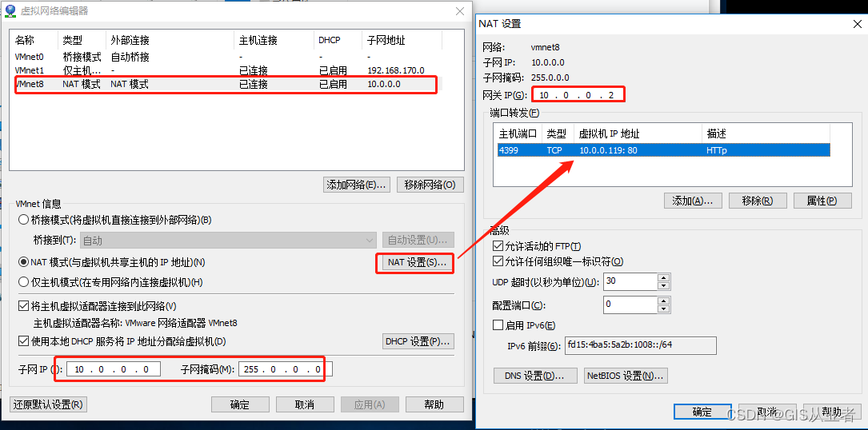This screenshot has width=868, height=430.
Task: Enable the 启用 IPv6 checkbox
Action: (497, 325)
